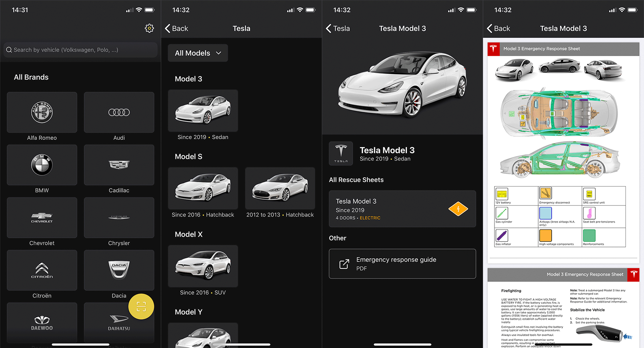Click the 'Other' section heading
644x348 pixels.
coord(337,238)
